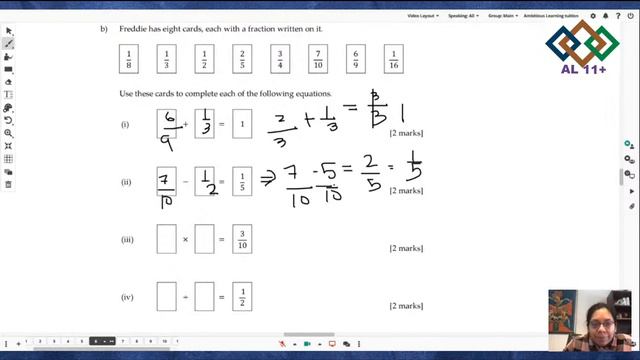This screenshot has height=360, width=640.
Task: Click the 'Ambitious Learning tuition' label
Action: [x=551, y=16]
